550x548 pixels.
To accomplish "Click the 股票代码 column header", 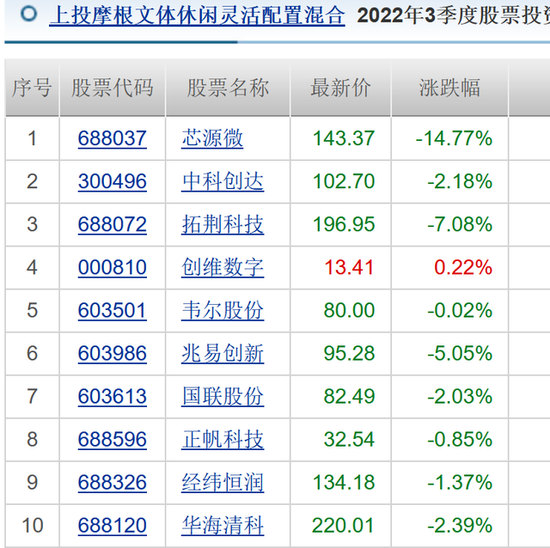I will pos(112,88).
